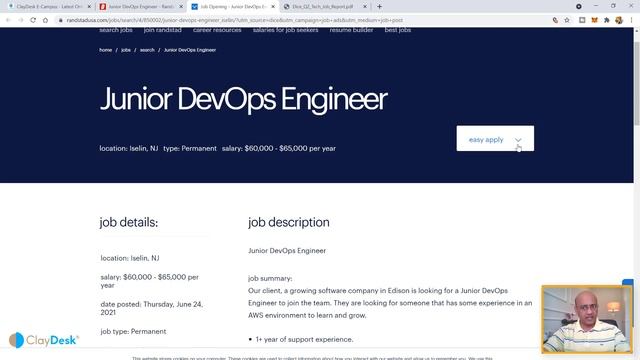Click 'location: Iselin, NJ' in job details

[130, 258]
